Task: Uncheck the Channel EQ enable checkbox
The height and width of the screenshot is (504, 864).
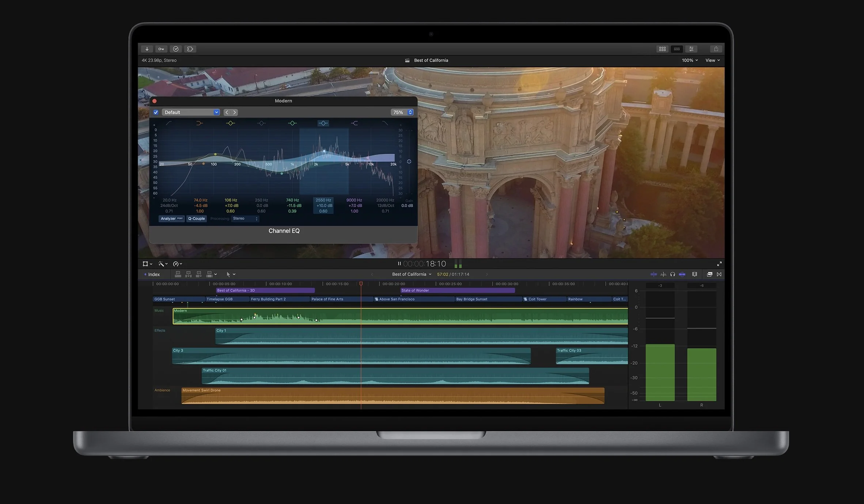Action: [x=156, y=112]
